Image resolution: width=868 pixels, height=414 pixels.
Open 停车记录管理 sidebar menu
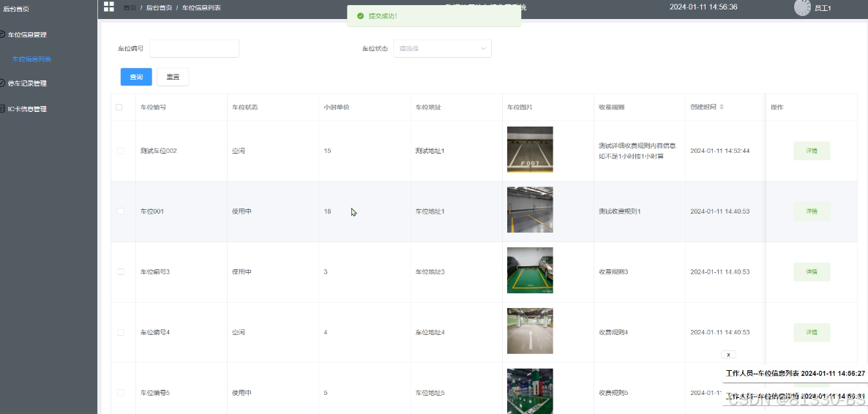coord(27,83)
